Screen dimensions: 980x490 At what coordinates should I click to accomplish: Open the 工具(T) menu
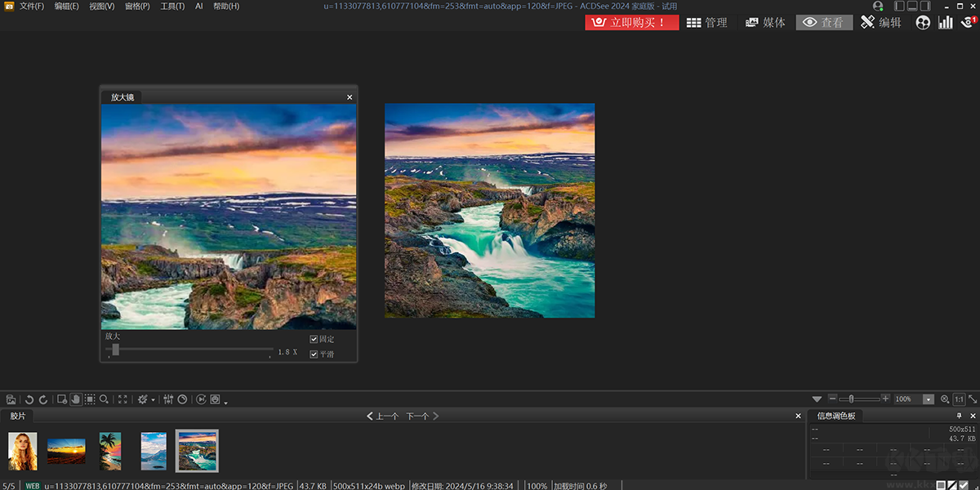(x=172, y=7)
